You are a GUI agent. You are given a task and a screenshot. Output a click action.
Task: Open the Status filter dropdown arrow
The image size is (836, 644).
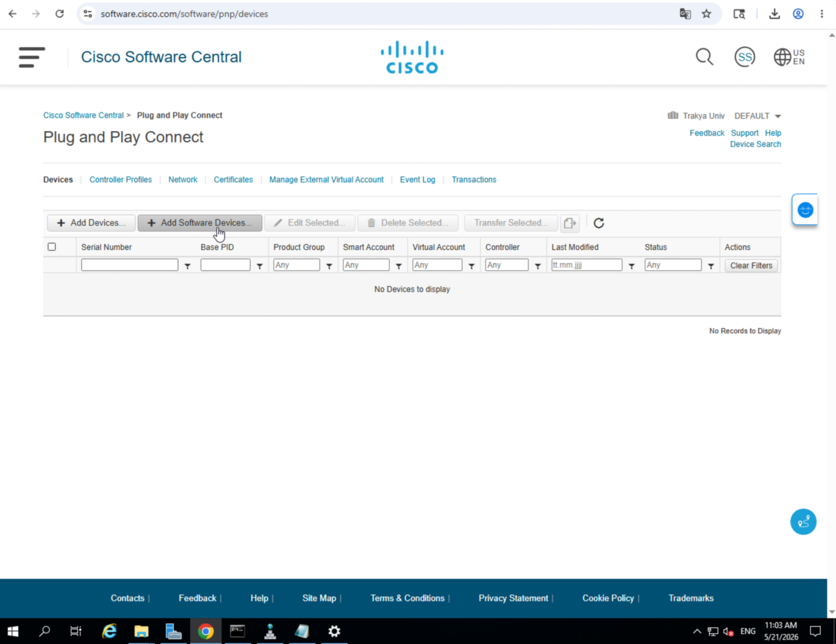click(x=711, y=266)
